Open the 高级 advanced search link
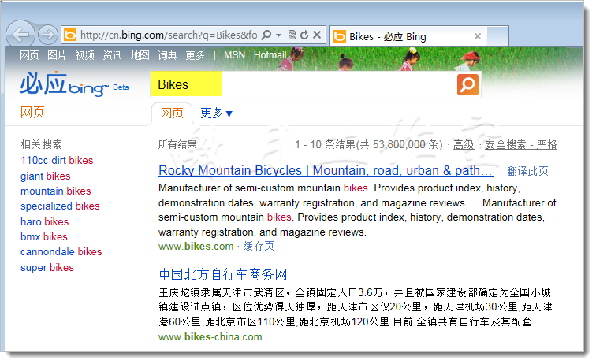Screen dimensions: 596x364 [464, 144]
